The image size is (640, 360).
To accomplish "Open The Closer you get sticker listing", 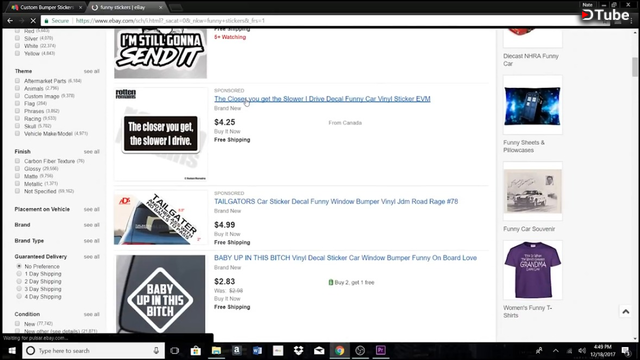I will 322,99.
